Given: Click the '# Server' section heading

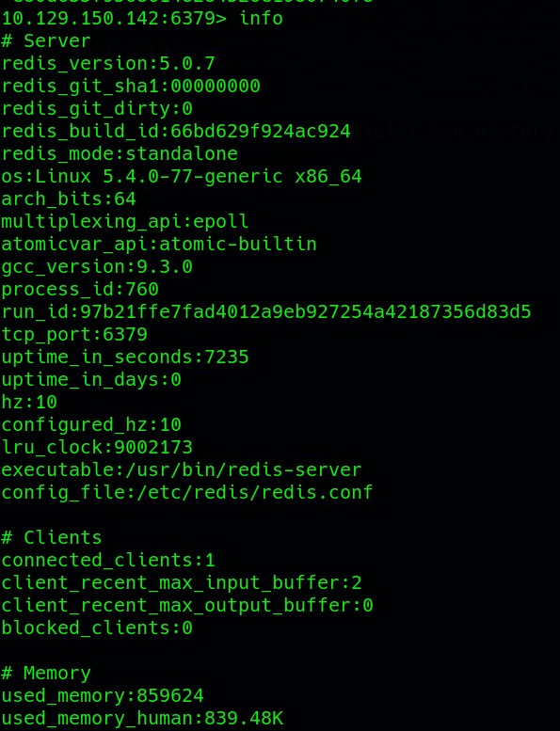Looking at the screenshot, I should (46, 41).
